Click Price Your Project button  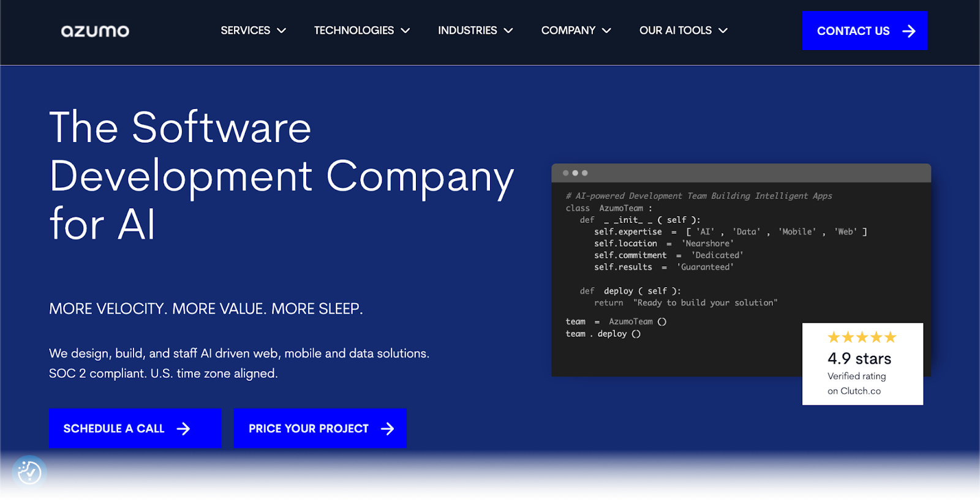point(320,429)
